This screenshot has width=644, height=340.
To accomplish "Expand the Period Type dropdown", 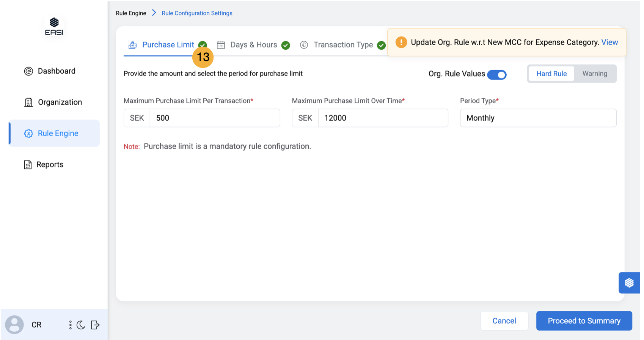I will (538, 118).
